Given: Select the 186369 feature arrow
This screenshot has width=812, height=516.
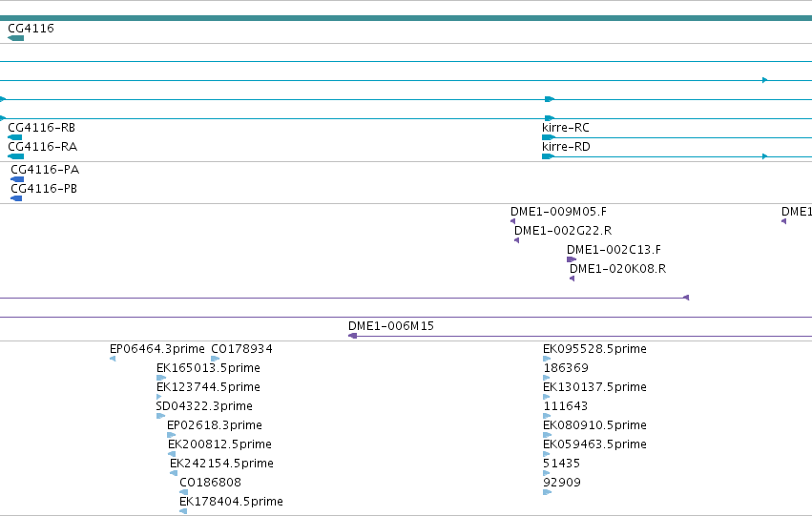Looking at the screenshot, I should [x=547, y=378].
